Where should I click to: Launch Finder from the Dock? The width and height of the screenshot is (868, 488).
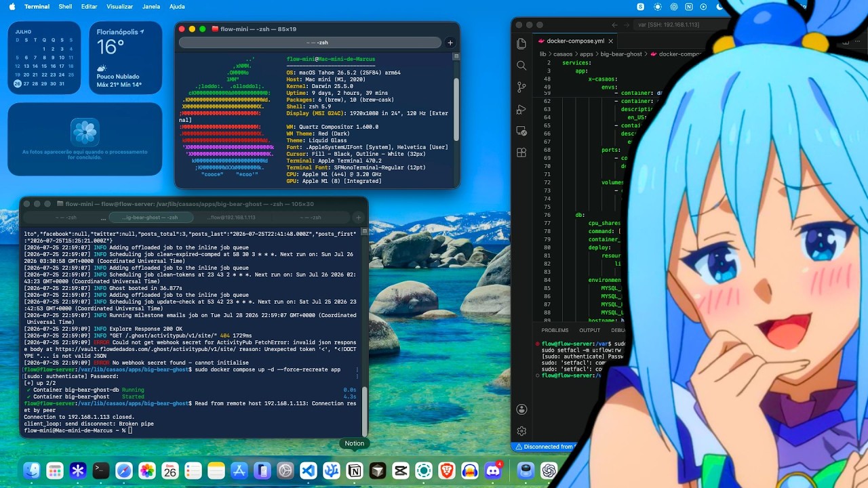tap(32, 470)
